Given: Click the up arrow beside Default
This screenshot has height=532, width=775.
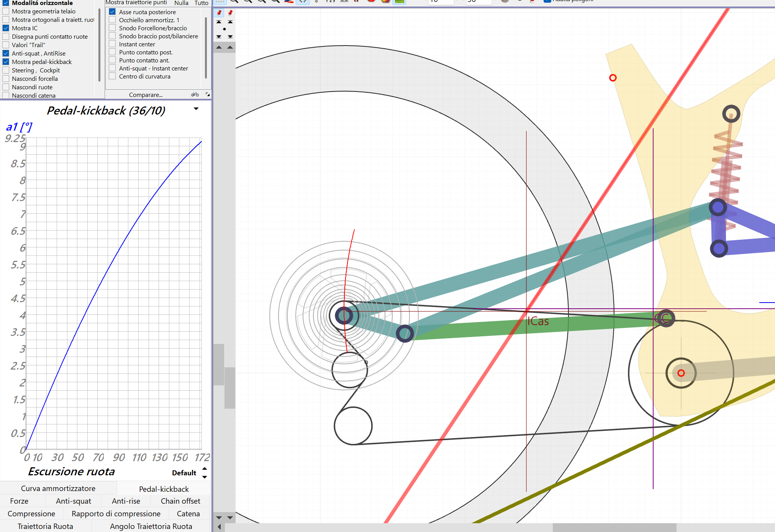Looking at the screenshot, I should [x=205, y=468].
